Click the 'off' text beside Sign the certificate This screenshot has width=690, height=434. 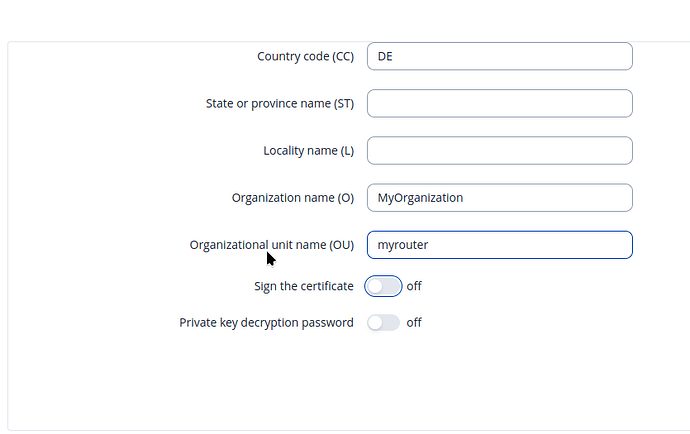click(x=414, y=286)
